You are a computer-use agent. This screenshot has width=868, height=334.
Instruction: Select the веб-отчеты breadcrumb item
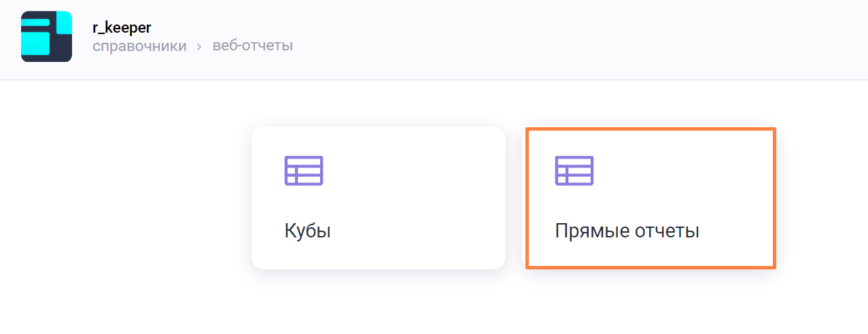click(x=253, y=46)
